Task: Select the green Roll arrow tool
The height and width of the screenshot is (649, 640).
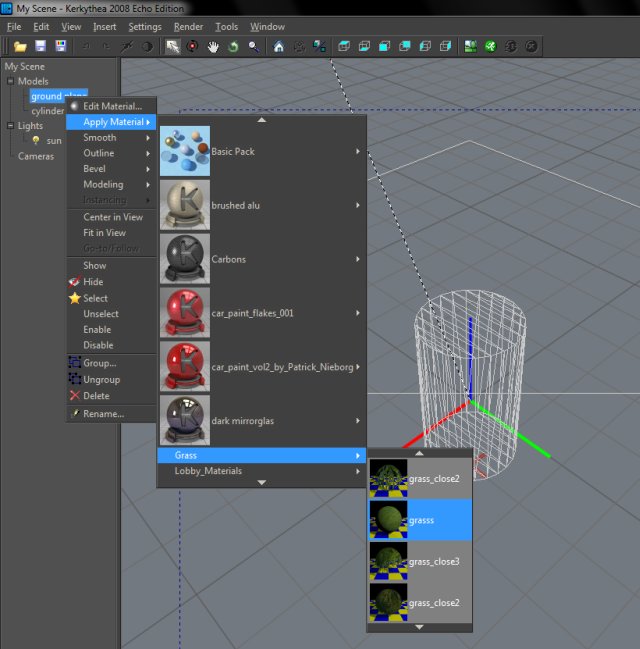Action: (233, 46)
